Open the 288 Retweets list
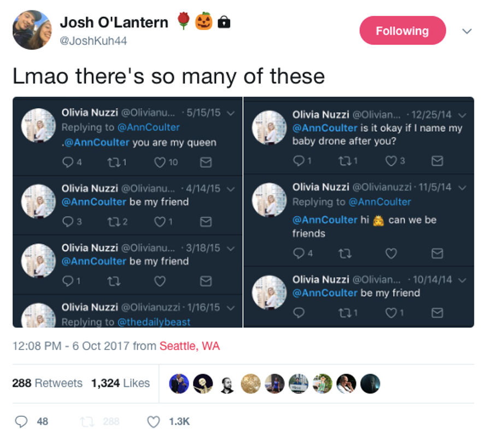The image size is (492, 448). tap(48, 383)
